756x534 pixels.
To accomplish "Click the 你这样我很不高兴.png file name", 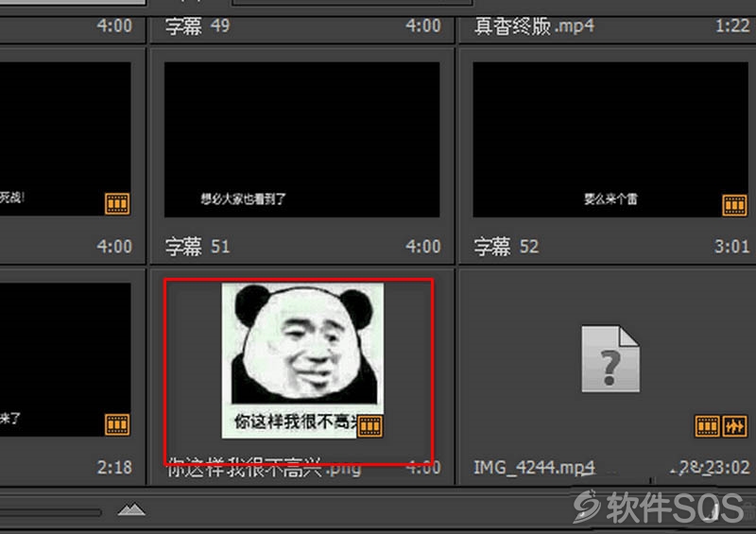I will pos(264,468).
